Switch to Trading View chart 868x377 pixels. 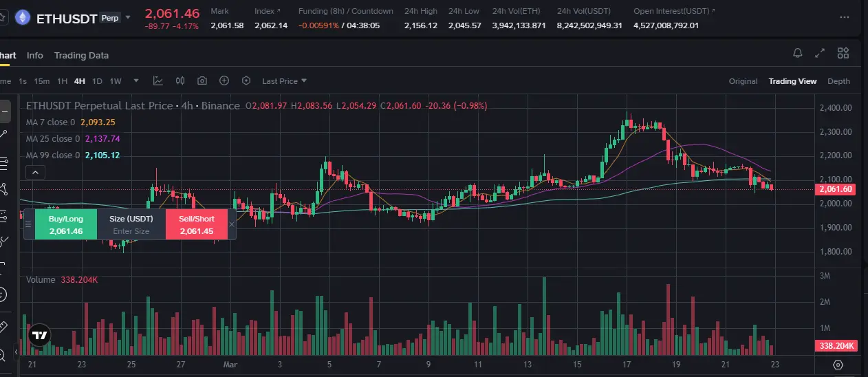[792, 81]
